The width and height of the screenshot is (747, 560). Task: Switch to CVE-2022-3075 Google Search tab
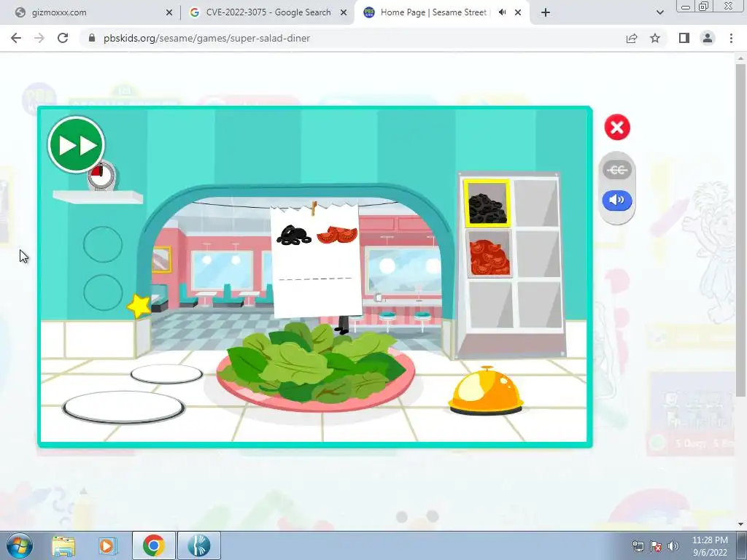pyautogui.click(x=268, y=12)
